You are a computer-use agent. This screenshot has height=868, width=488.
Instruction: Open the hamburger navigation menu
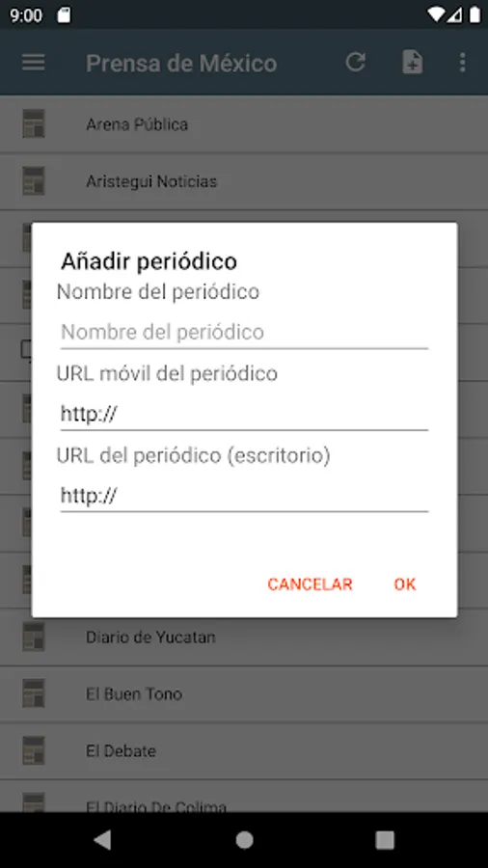pyautogui.click(x=33, y=62)
